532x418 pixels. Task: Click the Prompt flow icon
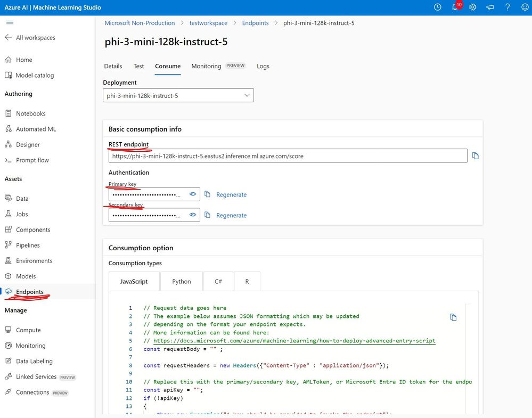coord(9,160)
